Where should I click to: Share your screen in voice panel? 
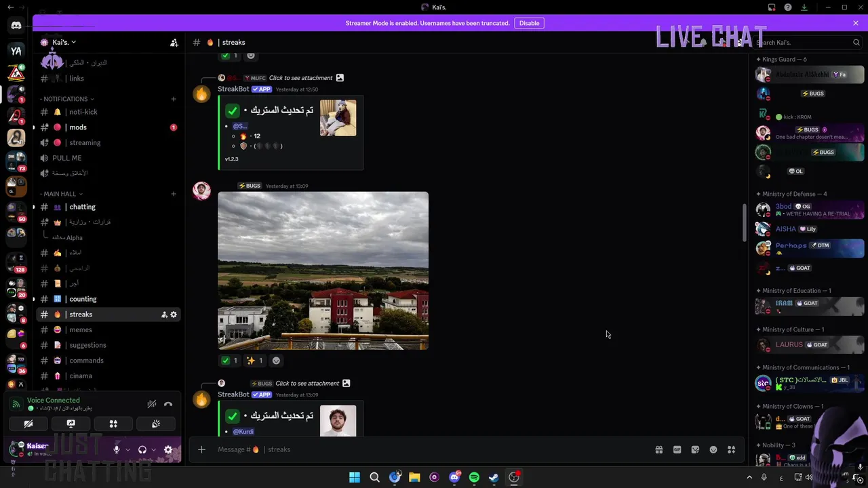(x=71, y=424)
